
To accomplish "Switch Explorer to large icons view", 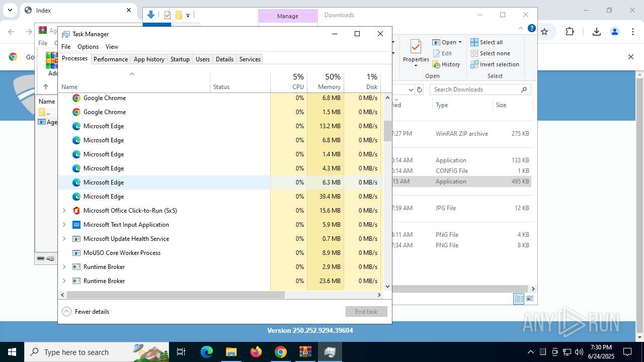I will tap(529, 299).
